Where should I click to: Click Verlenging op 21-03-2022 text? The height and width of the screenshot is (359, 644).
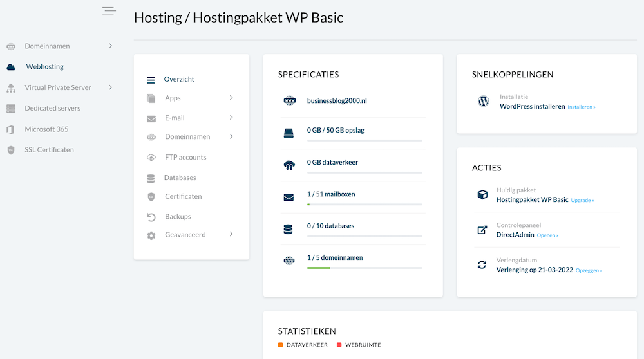535,270
